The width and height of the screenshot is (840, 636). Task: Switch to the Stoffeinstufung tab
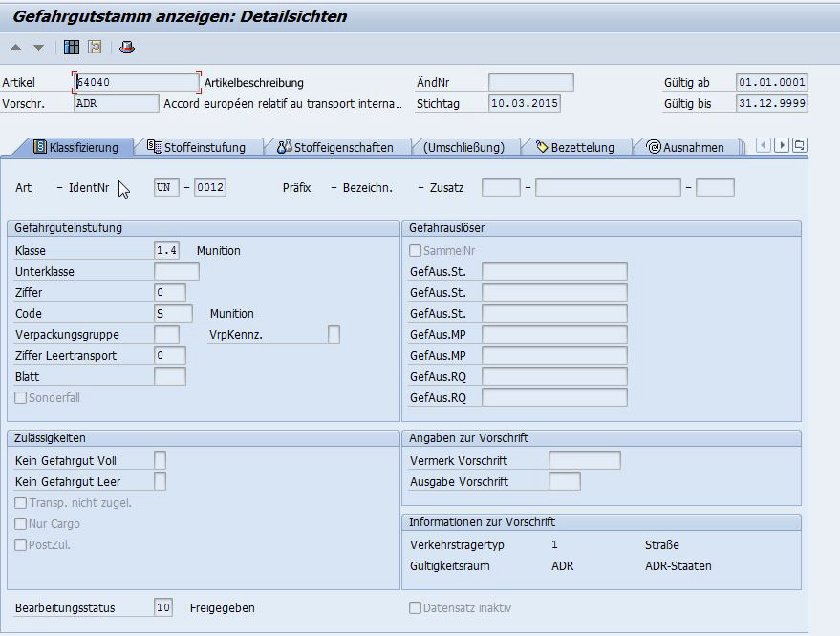197,147
